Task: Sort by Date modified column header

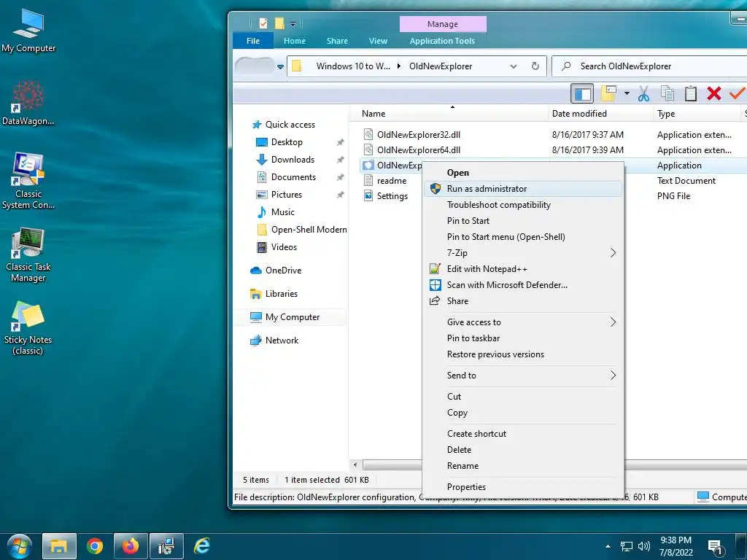Action: (579, 114)
